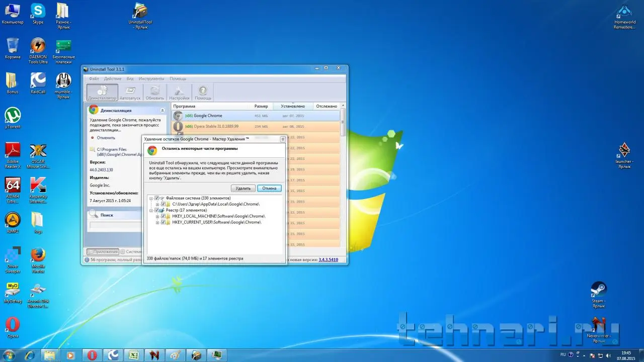Open the RaidCall desktop icon

pyautogui.click(x=38, y=83)
